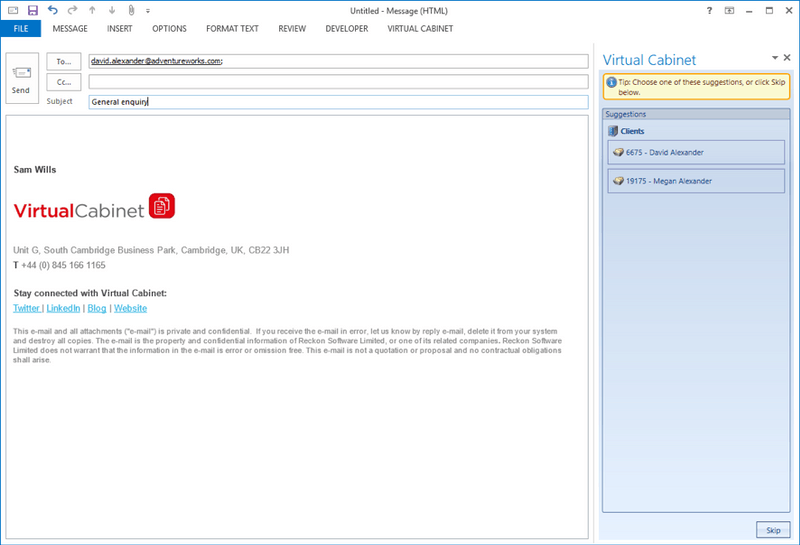Undo the last action

pyautogui.click(x=53, y=10)
